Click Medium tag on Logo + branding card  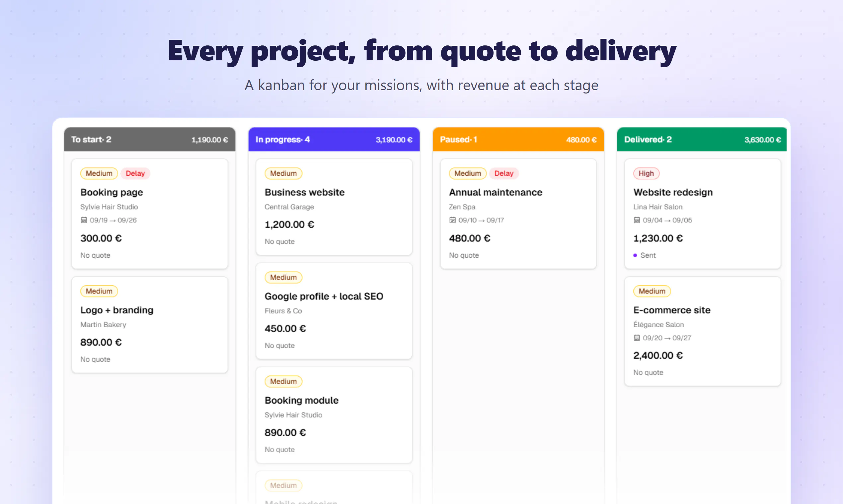tap(99, 291)
